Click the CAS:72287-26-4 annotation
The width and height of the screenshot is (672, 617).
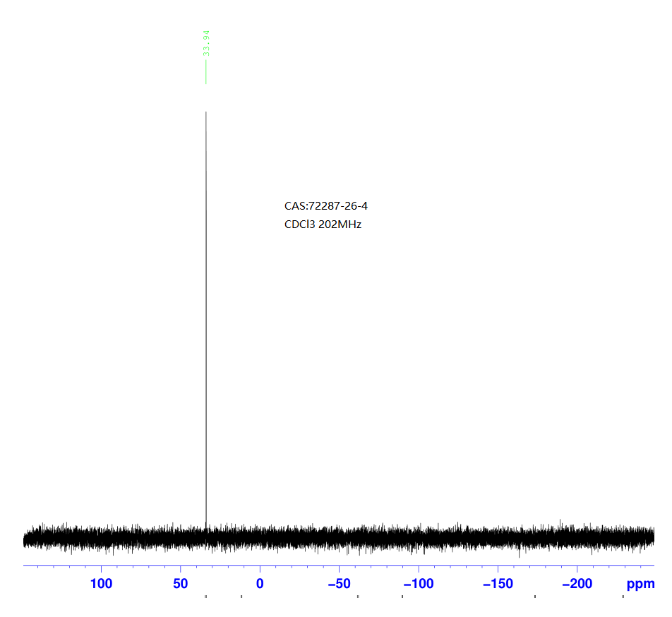(325, 206)
